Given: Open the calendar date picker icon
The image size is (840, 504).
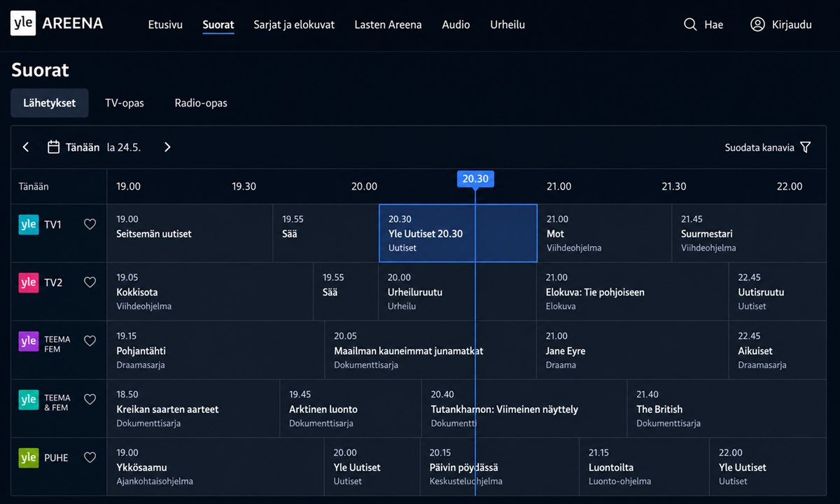Looking at the screenshot, I should coord(53,147).
